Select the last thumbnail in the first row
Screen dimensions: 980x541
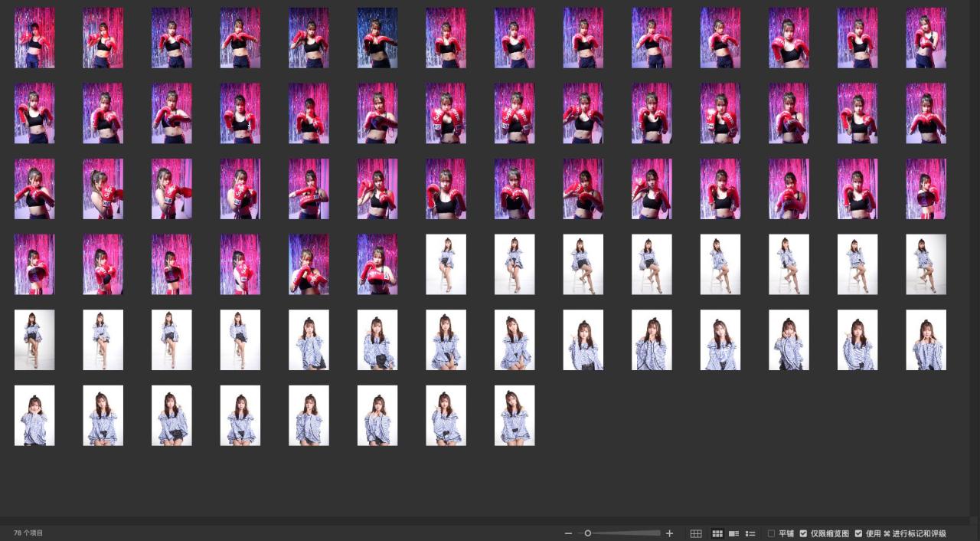926,38
